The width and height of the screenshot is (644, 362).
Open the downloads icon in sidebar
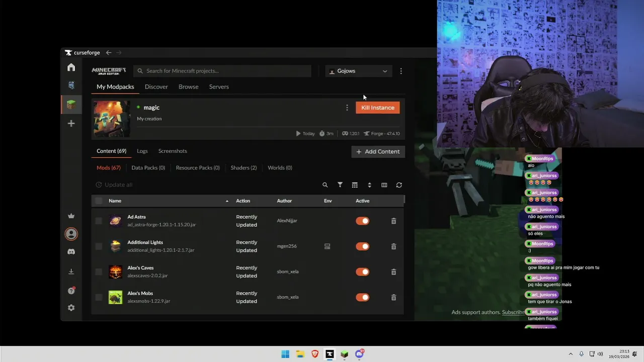(71, 271)
